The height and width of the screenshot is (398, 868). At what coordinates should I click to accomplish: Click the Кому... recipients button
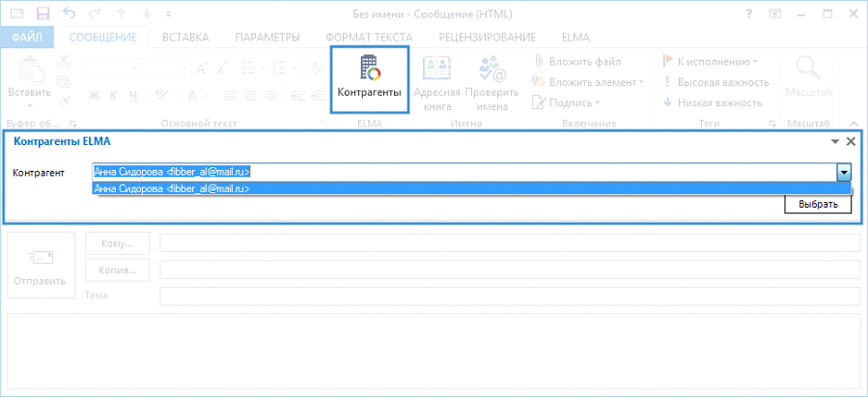coord(118,242)
